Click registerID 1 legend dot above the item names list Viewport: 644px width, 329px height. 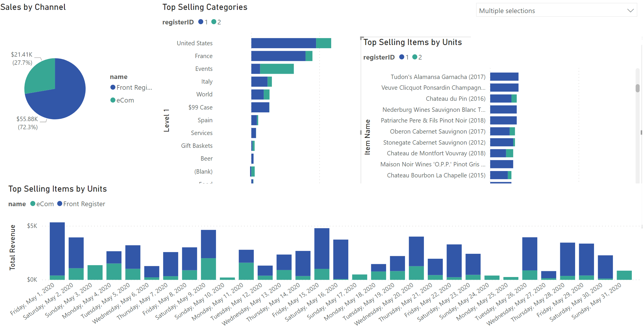click(402, 57)
